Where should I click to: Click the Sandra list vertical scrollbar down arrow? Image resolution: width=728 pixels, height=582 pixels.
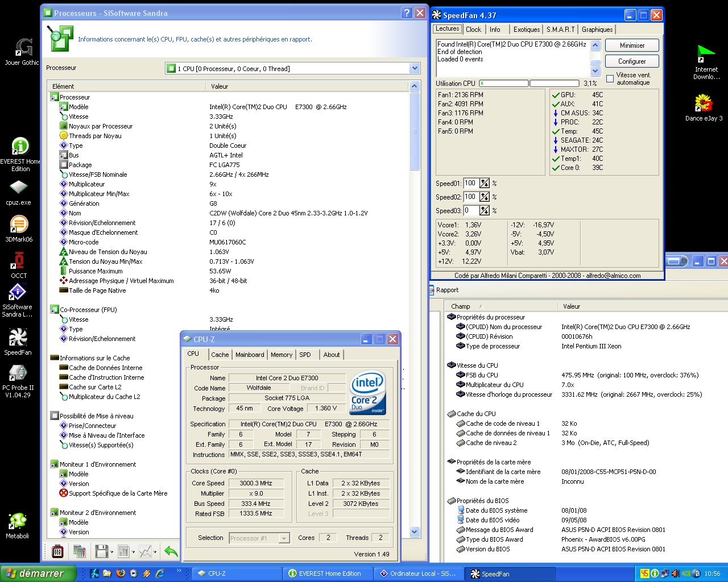coord(415,532)
